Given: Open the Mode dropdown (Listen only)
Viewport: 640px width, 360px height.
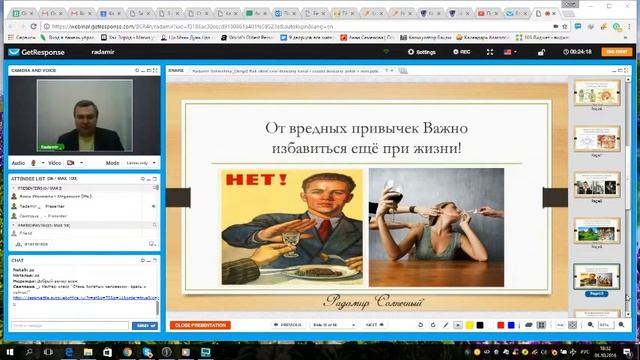Looking at the screenshot, I should pyautogui.click(x=141, y=163).
